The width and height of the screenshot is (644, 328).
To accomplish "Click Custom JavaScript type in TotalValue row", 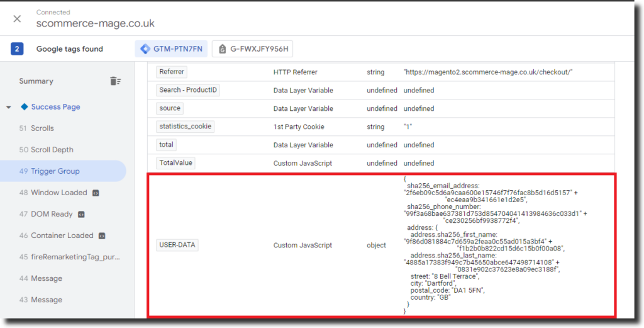I will pyautogui.click(x=303, y=163).
